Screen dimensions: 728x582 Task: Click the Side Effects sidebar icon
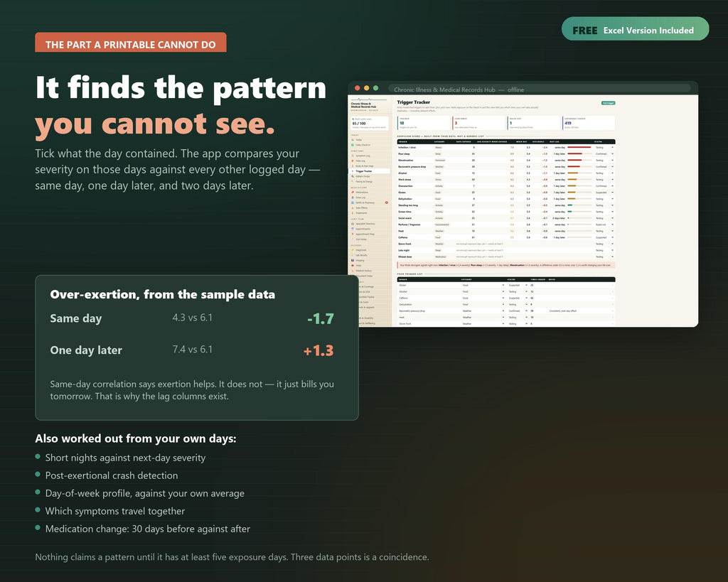[x=353, y=208]
